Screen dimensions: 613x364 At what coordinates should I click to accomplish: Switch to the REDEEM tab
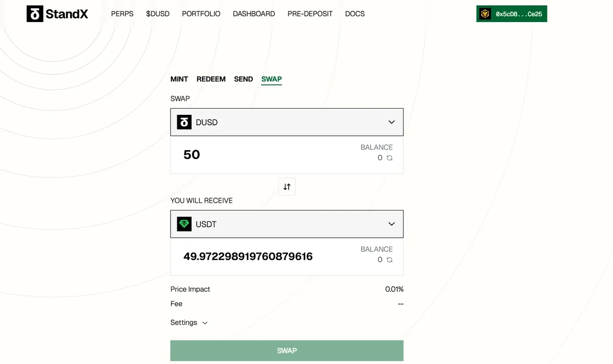pyautogui.click(x=211, y=79)
